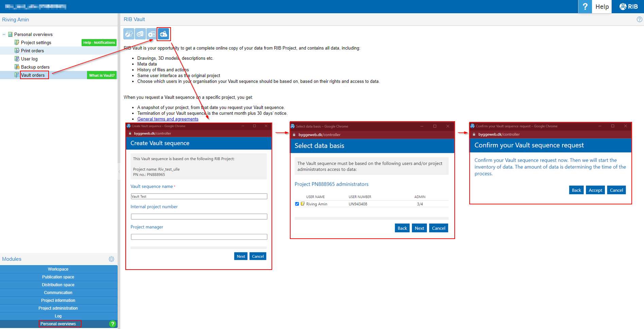
Task: Select Vault orders in the tree
Action: [x=33, y=75]
